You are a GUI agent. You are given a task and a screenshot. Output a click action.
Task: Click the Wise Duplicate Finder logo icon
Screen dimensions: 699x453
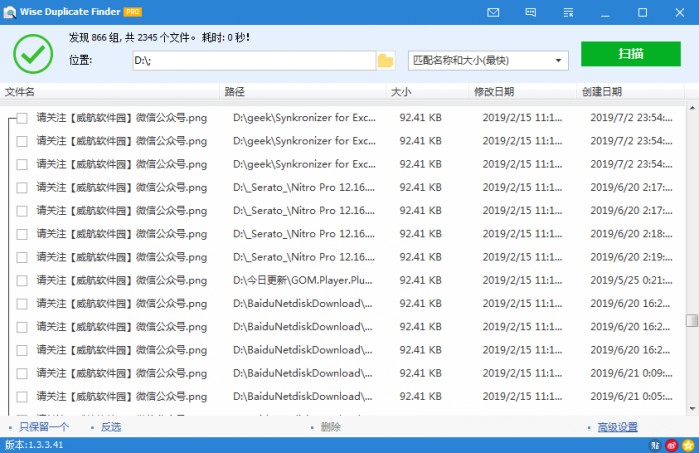tap(9, 12)
